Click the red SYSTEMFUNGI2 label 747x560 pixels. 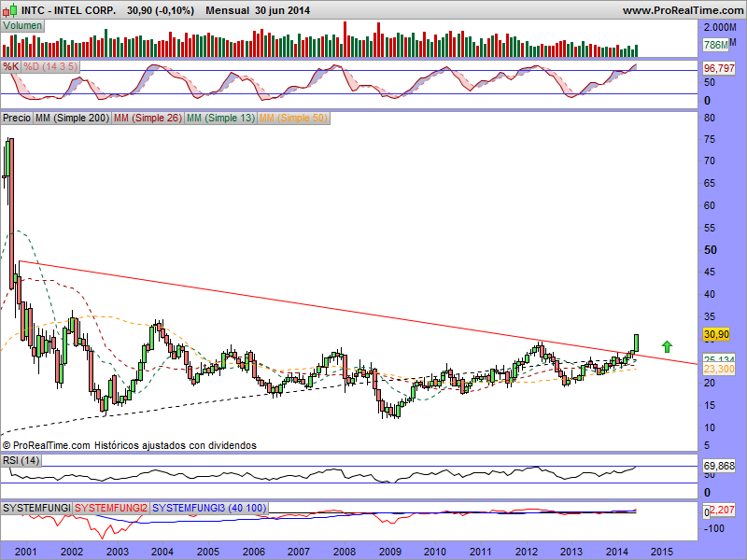pyautogui.click(x=110, y=508)
